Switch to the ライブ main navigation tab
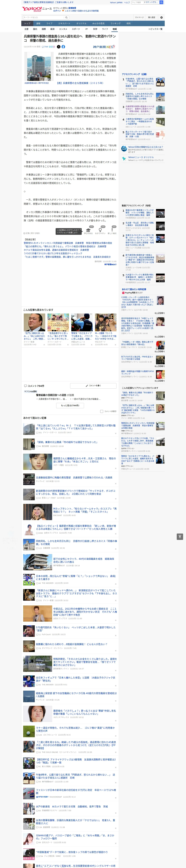This screenshot has width=186, height=868. [x=49, y=24]
